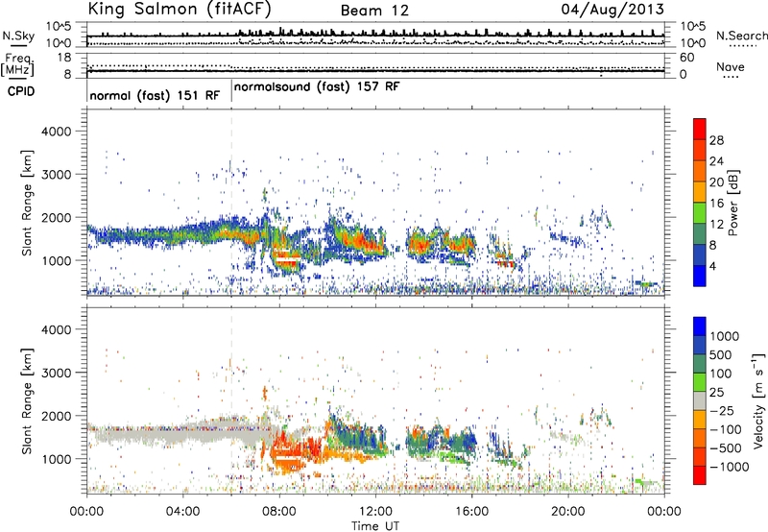Click the 'Freq. [MHz]' axis label

(17, 64)
